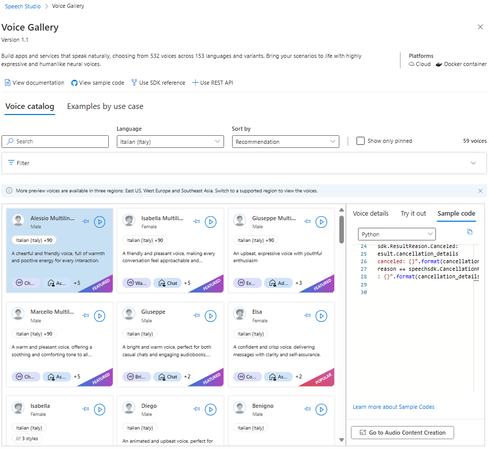Screen dimensions: 489x449
Task: Open the Python language dropdown
Action: tap(397, 234)
